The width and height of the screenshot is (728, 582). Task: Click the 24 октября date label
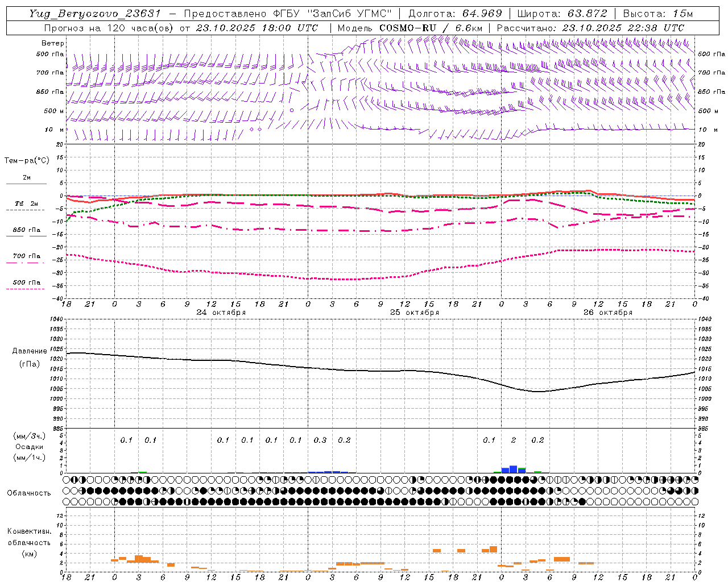(221, 313)
